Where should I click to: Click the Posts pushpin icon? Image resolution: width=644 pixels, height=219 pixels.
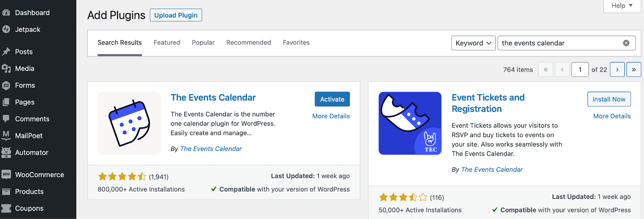[x=6, y=52]
